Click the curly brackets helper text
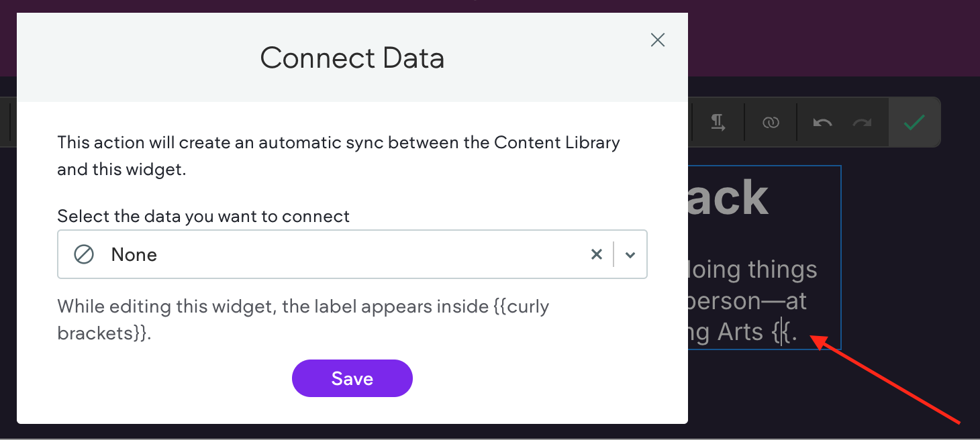The height and width of the screenshot is (440, 980). coord(303,319)
